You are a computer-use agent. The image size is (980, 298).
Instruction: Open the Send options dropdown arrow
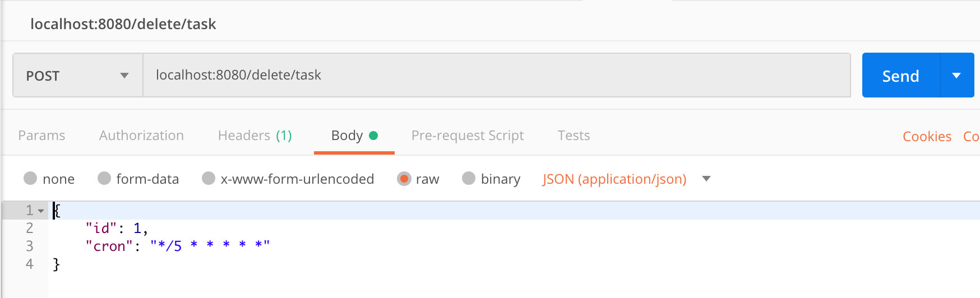(x=957, y=75)
